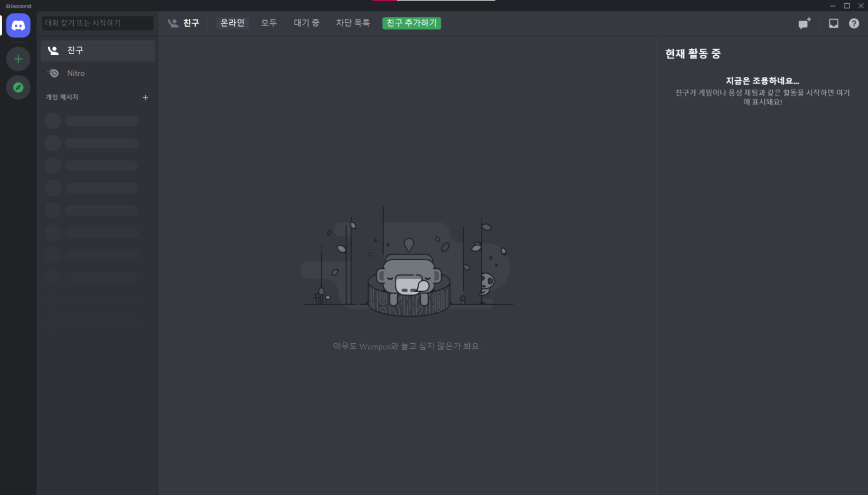
Task: Open the 대기 중 tab
Action: (307, 23)
